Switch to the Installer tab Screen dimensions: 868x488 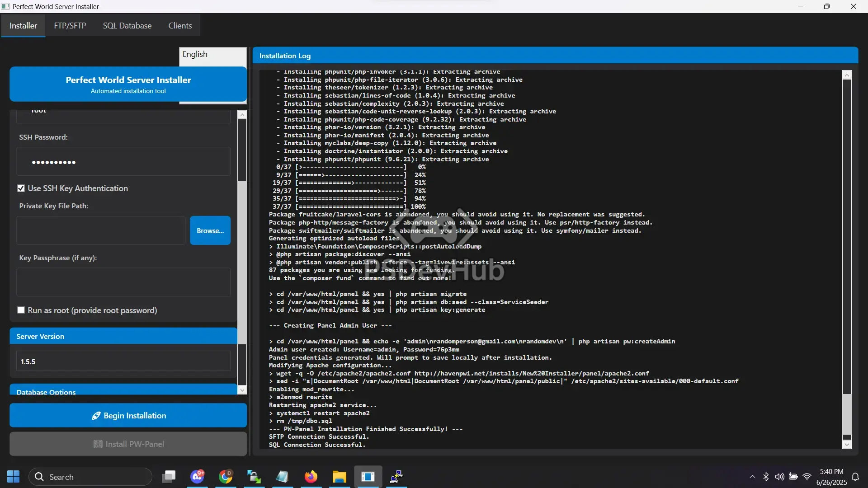coord(23,26)
